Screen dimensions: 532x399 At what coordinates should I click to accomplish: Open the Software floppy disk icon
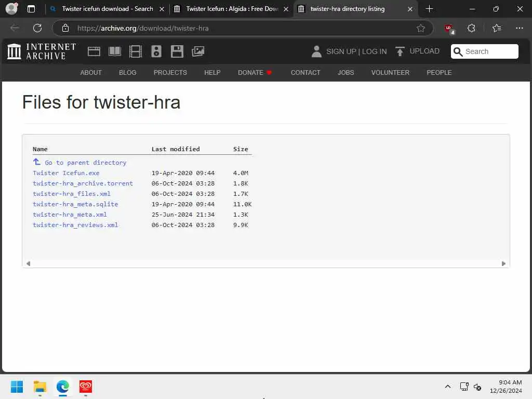177,51
